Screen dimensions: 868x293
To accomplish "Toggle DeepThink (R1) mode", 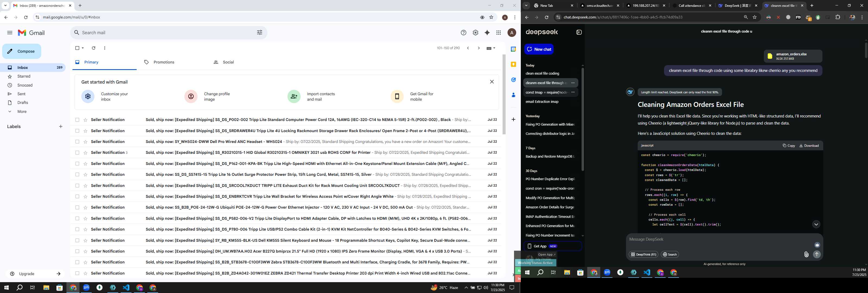I will click(x=643, y=254).
